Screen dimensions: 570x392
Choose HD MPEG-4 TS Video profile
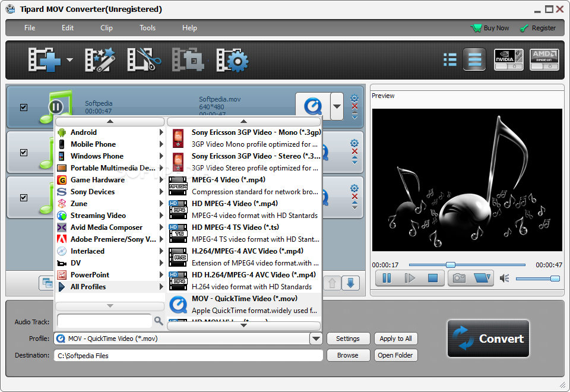(x=244, y=233)
